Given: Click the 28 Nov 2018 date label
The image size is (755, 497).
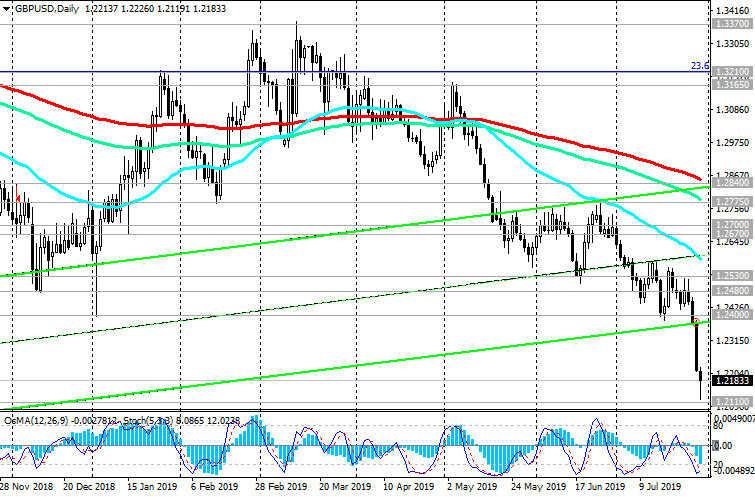Looking at the screenshot, I should click(26, 486).
